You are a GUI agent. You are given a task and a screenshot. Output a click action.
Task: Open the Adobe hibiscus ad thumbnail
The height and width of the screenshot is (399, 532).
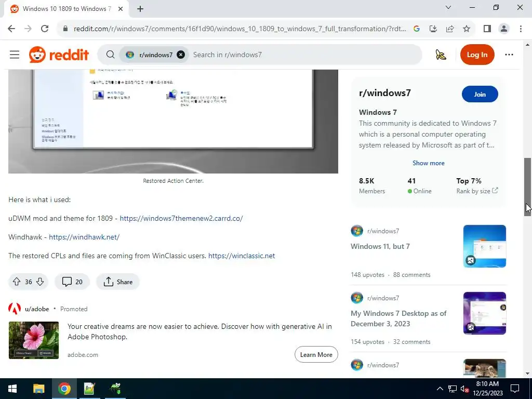(34, 340)
